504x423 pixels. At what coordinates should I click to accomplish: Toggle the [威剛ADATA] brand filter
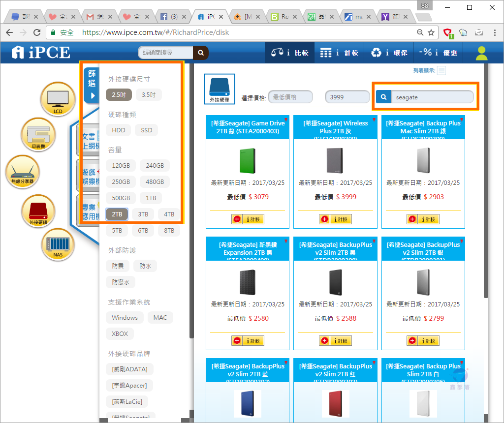click(129, 369)
